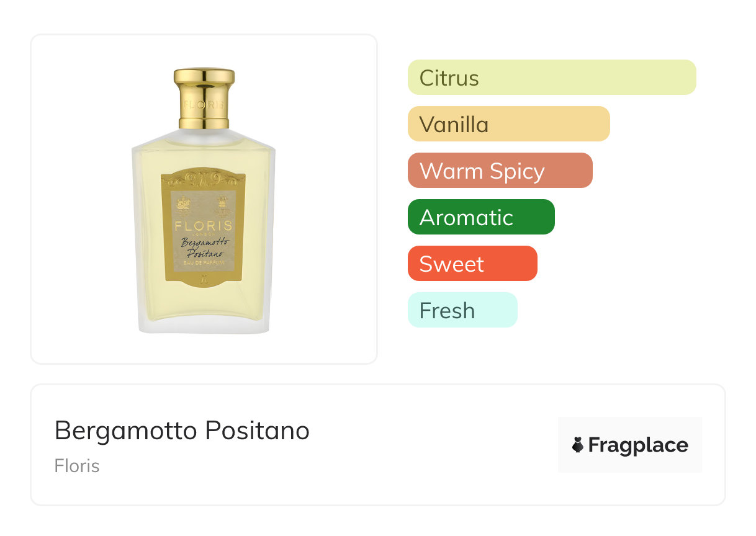Click the Eau de Parfum text on label
The image size is (756, 536).
coord(204,265)
